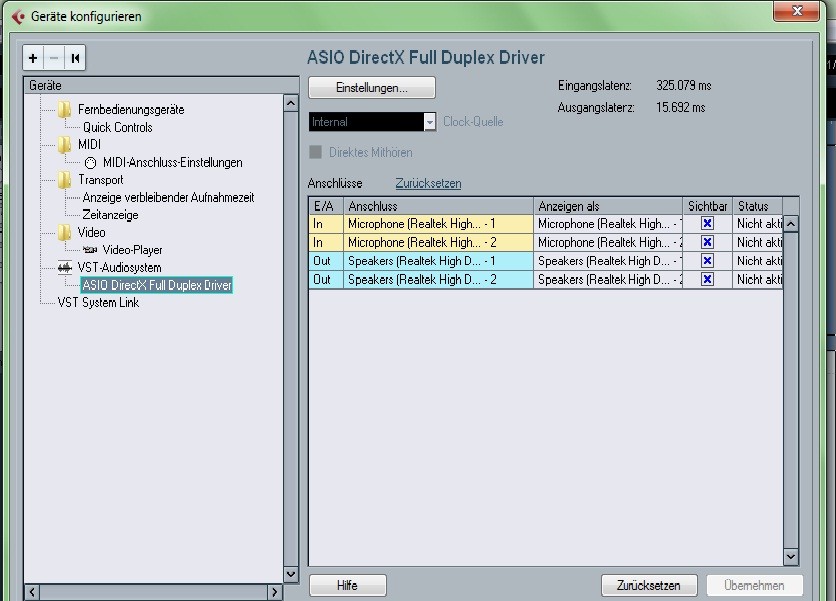The height and width of the screenshot is (601, 836).
Task: Click the Sichtbar column header
Action: pos(708,206)
